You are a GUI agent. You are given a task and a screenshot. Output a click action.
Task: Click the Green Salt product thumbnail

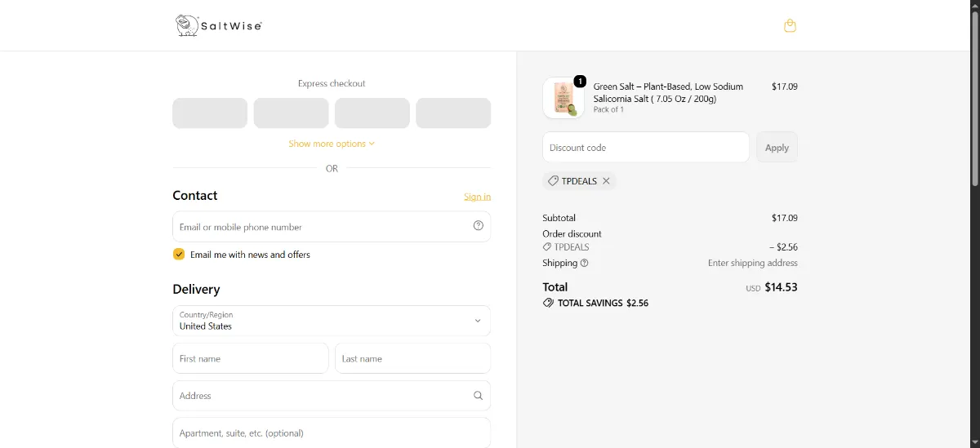pos(563,98)
